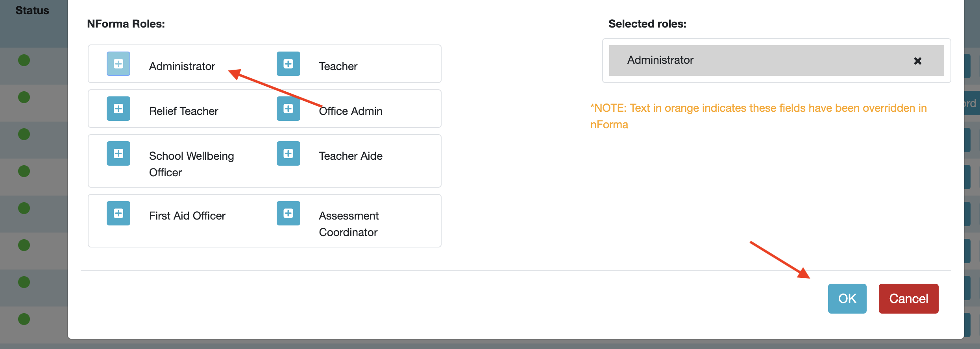Add the Teacher role via plus icon
Viewport: 980px width, 349px height.
[x=288, y=64]
